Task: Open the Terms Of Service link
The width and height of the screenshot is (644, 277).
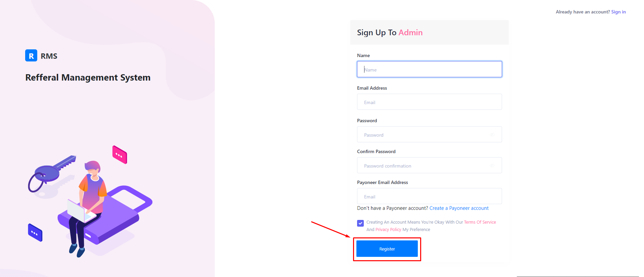Action: [480, 222]
